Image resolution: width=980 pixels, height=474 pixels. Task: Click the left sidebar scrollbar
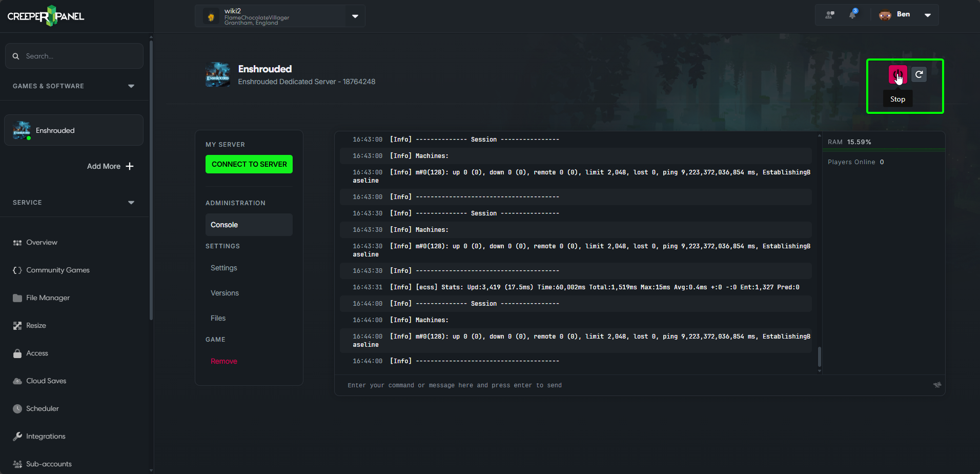pos(151,180)
